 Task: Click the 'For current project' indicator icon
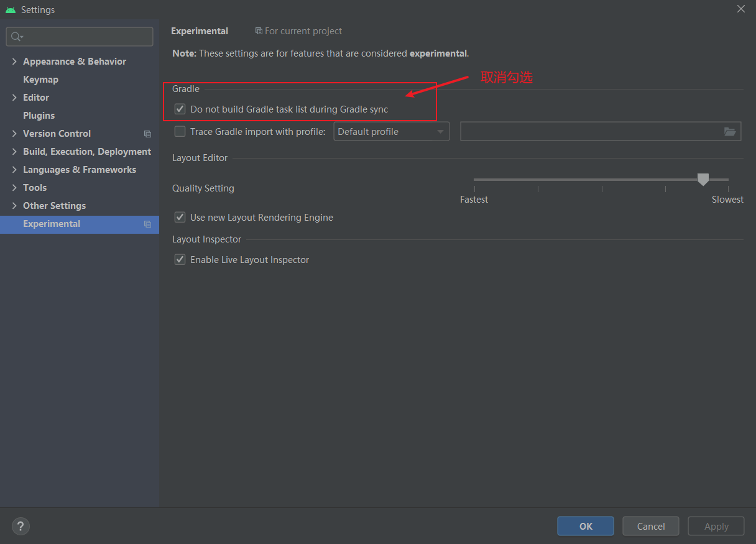point(257,30)
